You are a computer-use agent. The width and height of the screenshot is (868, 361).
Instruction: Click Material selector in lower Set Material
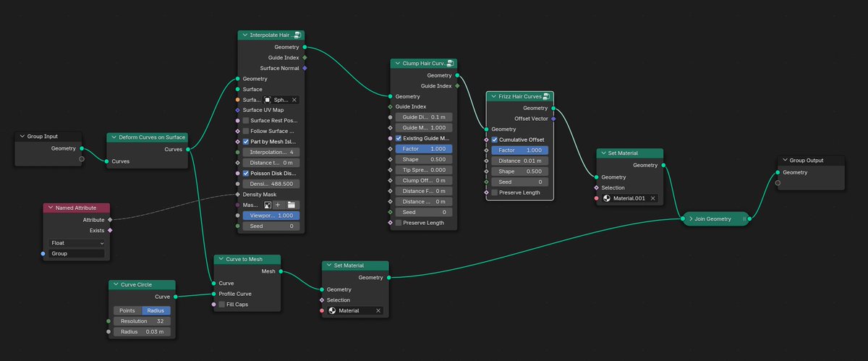point(354,310)
